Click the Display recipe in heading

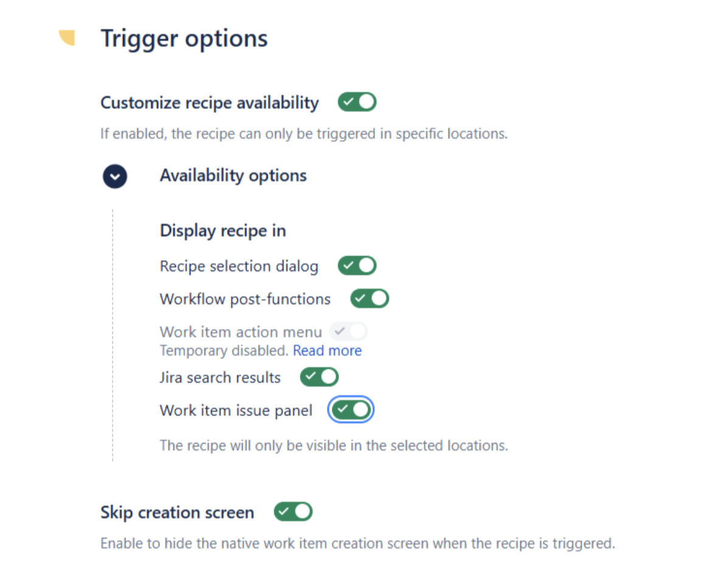coord(223,231)
